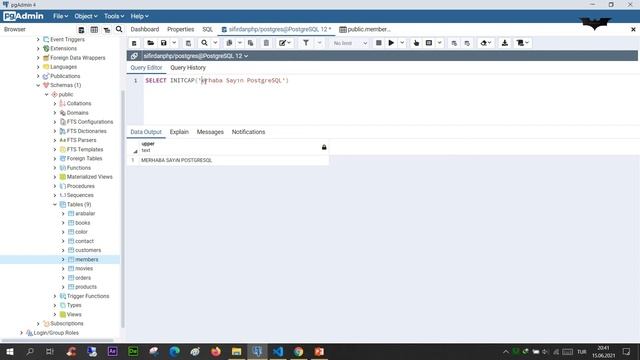
Task: Switch to the SQL tab
Action: (208, 29)
